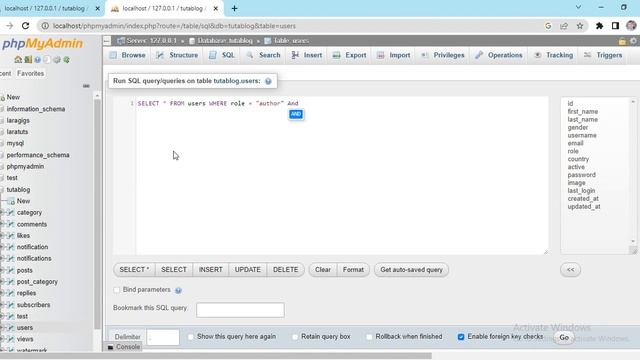Tick the 'Retain query box' checkbox

pos(295,337)
